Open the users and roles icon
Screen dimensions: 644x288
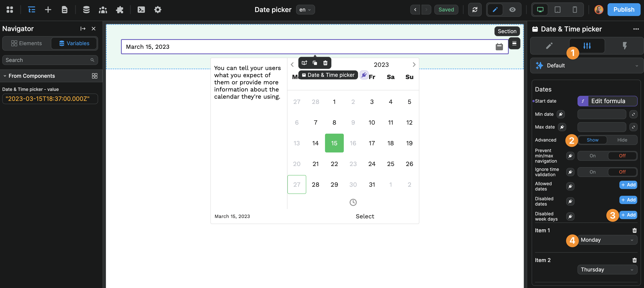point(103,10)
